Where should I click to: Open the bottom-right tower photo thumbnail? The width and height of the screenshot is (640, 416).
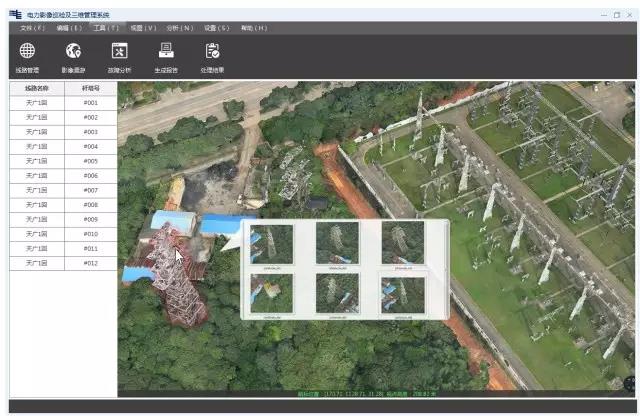403,293
